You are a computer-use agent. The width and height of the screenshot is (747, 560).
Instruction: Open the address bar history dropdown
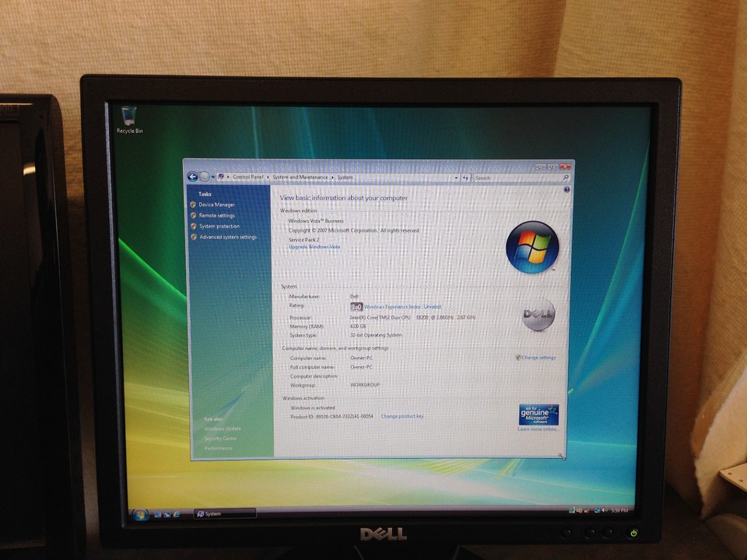coord(458,177)
